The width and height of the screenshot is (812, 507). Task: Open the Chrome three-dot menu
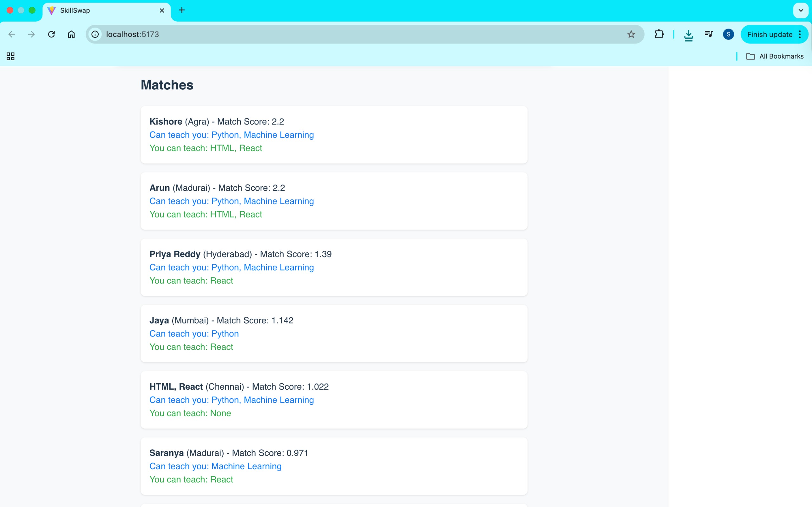coord(800,34)
